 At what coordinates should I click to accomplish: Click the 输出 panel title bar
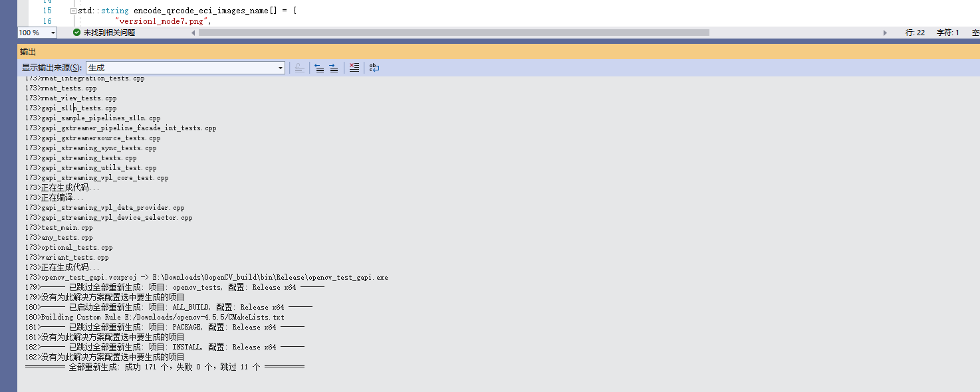pos(499,52)
